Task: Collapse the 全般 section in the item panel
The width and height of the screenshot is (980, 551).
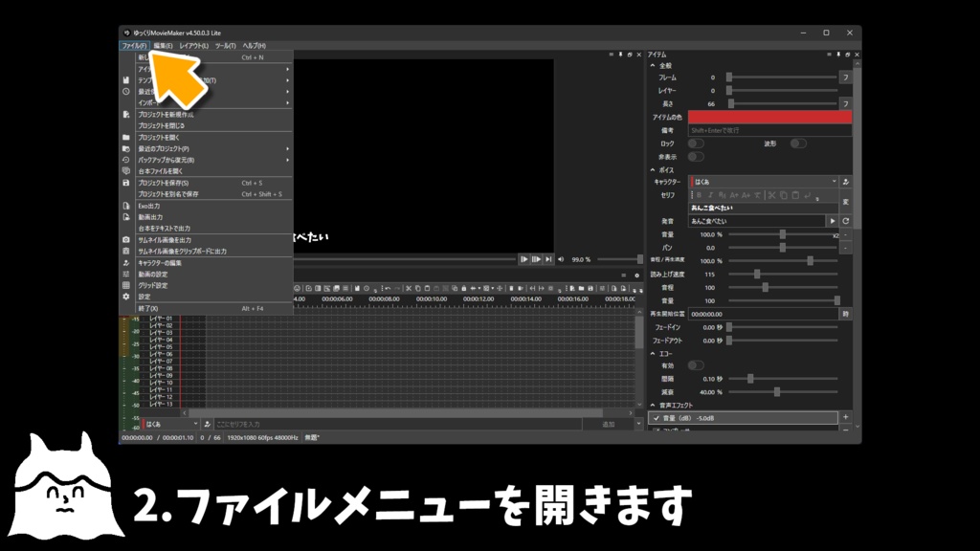Action: point(653,65)
